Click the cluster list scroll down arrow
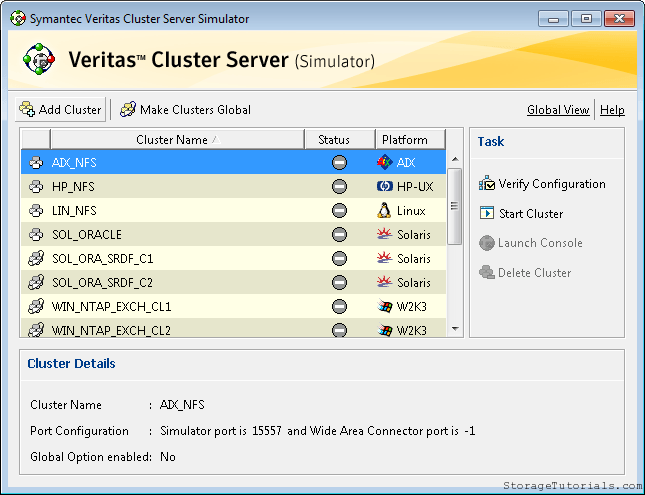The height and width of the screenshot is (495, 645). click(x=455, y=329)
